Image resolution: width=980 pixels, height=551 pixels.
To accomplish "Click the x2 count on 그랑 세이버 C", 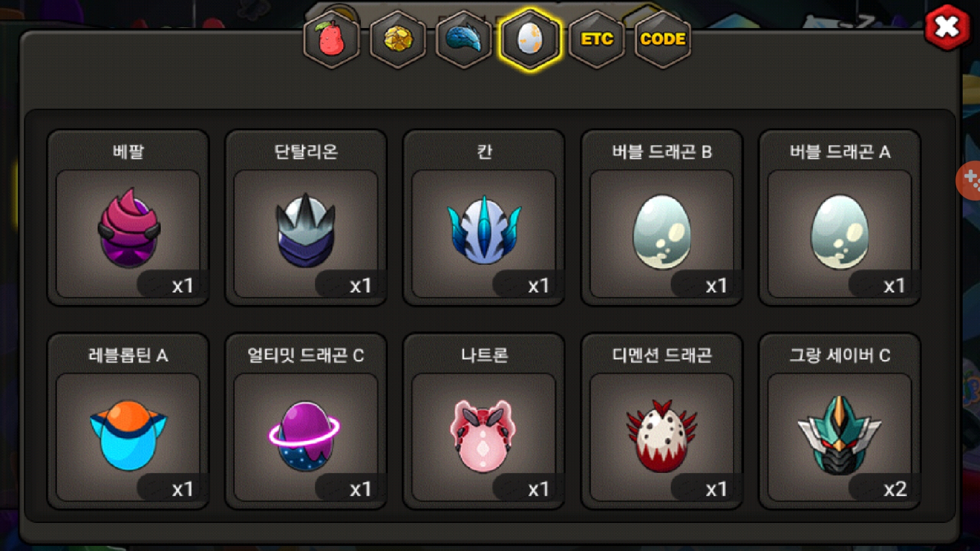I will pyautogui.click(x=895, y=489).
